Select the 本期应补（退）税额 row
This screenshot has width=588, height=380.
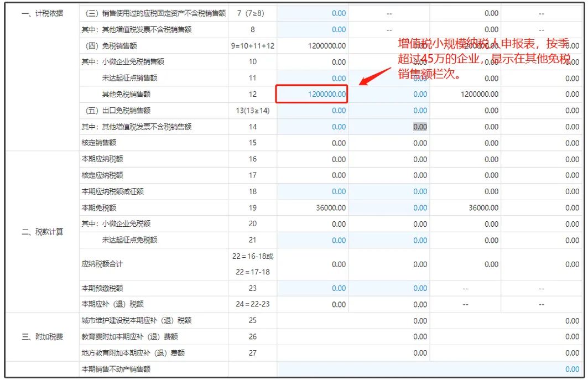pyautogui.click(x=111, y=304)
